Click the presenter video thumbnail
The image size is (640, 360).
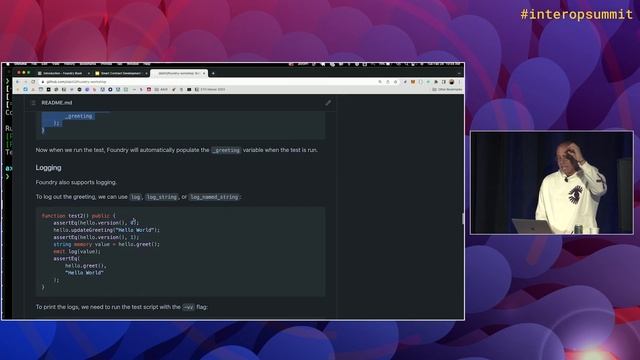552,183
